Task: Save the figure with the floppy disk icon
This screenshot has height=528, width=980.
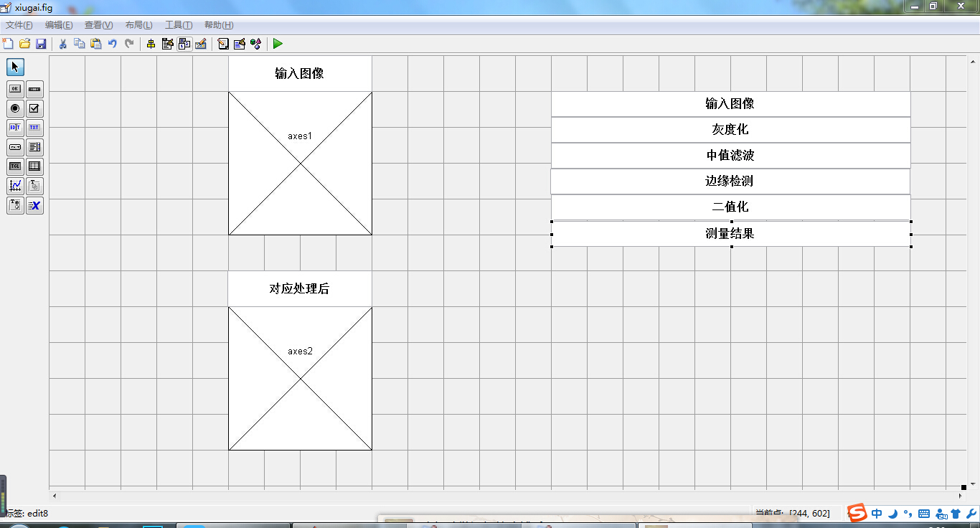Action: tap(41, 44)
